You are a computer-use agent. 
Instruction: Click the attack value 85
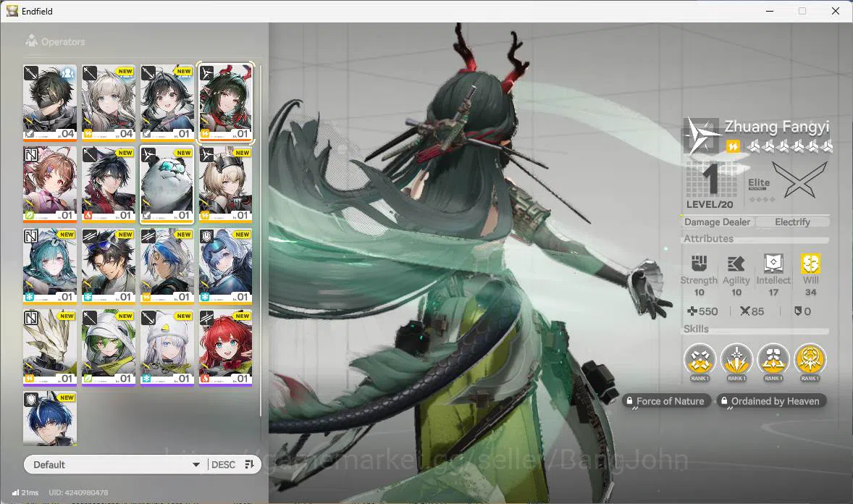(x=752, y=311)
